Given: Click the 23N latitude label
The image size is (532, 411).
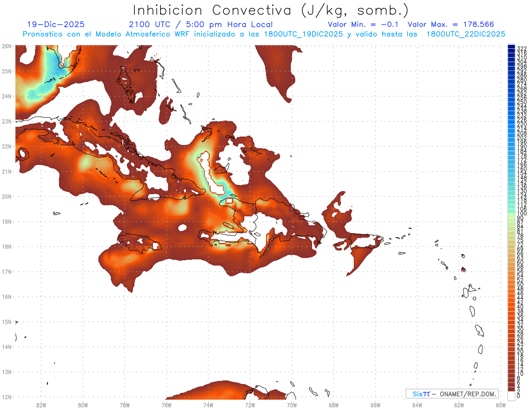Looking at the screenshot, I should coord(7,121).
